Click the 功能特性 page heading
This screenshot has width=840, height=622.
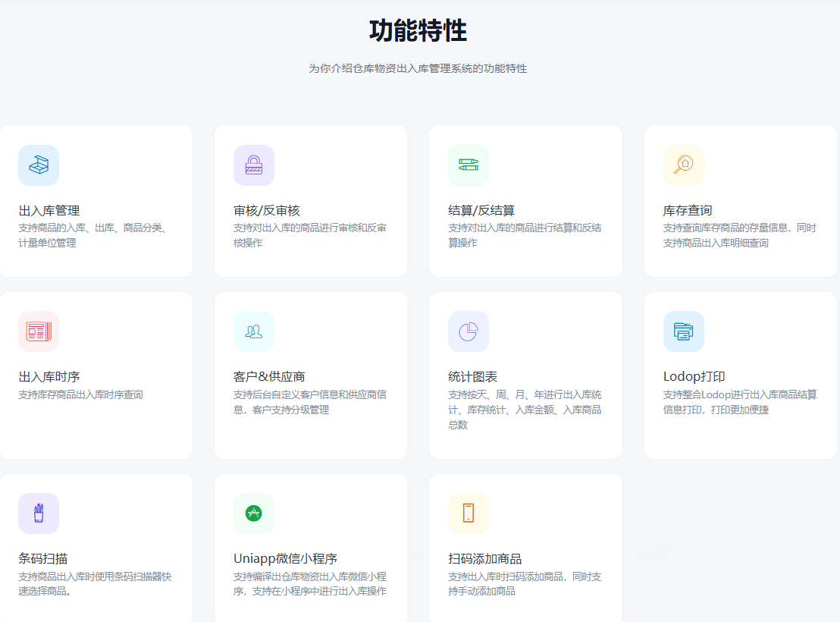(418, 31)
